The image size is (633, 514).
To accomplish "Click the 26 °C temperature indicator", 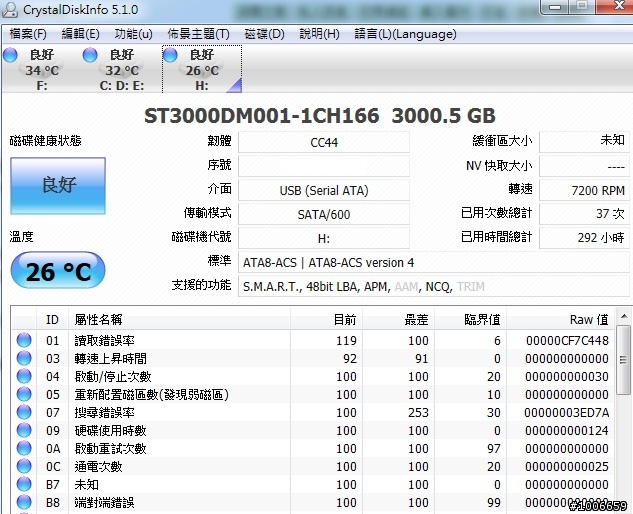I will 58,271.
